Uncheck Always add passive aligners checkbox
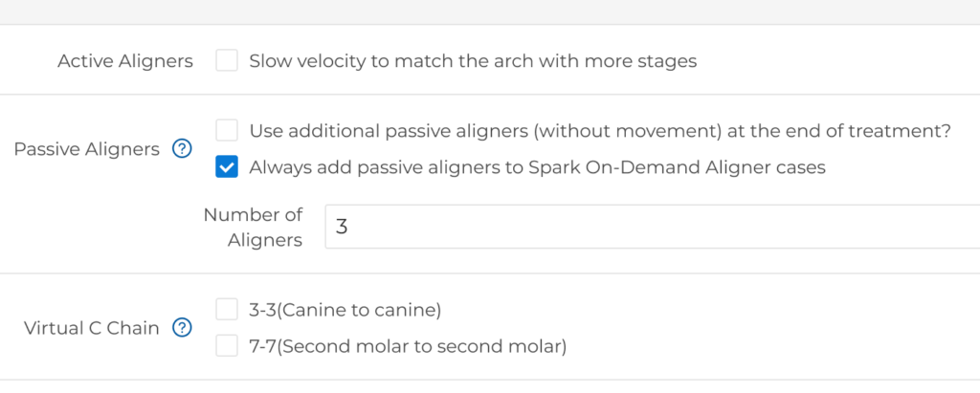Viewport: 980px width, 393px height. pyautogui.click(x=227, y=168)
